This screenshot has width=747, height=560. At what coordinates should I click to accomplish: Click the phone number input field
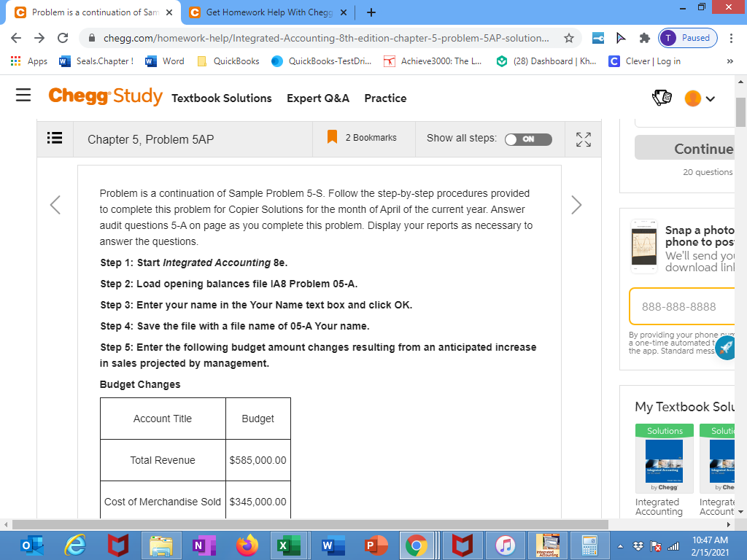682,306
